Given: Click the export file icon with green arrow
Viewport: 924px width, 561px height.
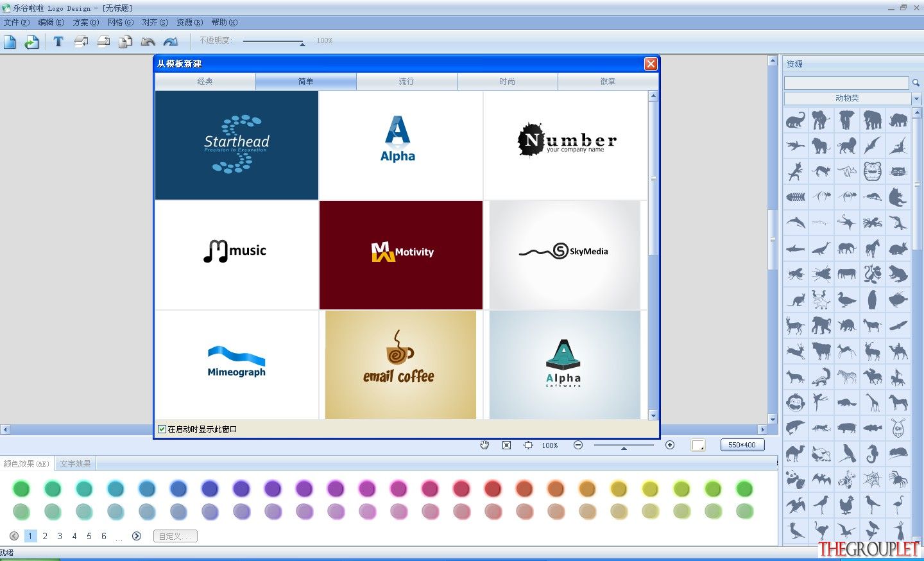Looking at the screenshot, I should [x=31, y=42].
